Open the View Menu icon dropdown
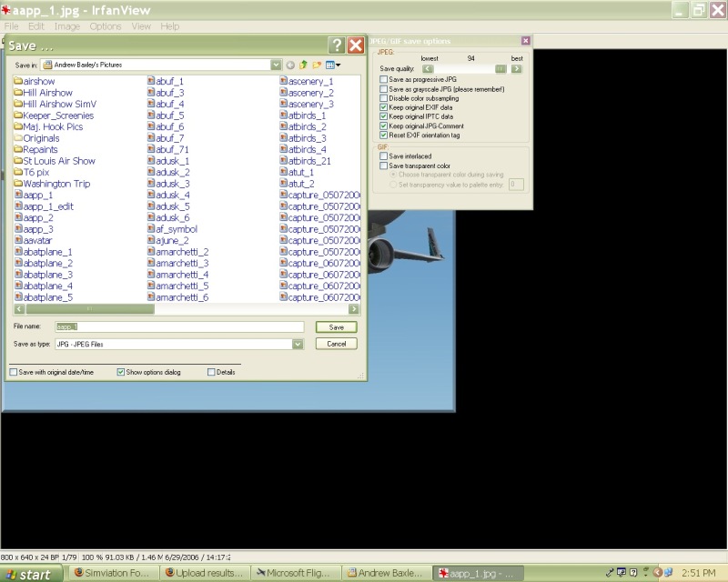The height and width of the screenshot is (582, 728). pyautogui.click(x=333, y=65)
